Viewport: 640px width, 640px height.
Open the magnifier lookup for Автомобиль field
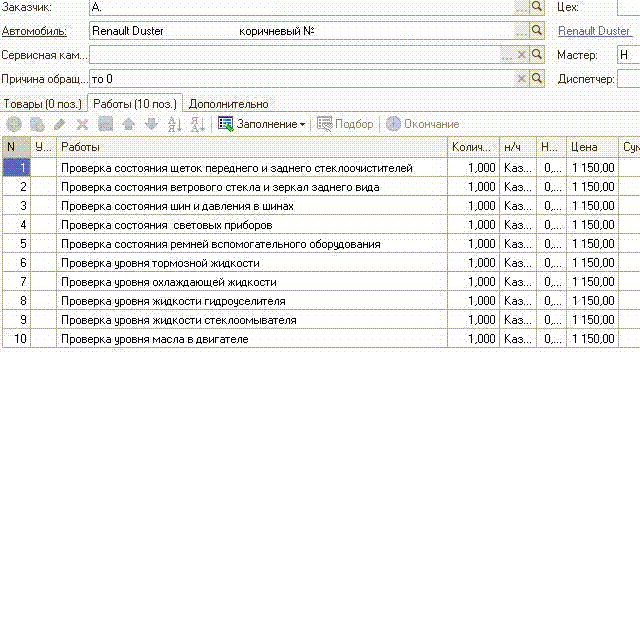(537, 30)
